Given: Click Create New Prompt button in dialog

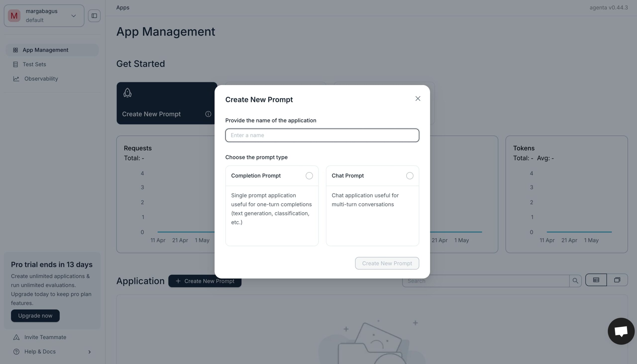Looking at the screenshot, I should [x=387, y=263].
